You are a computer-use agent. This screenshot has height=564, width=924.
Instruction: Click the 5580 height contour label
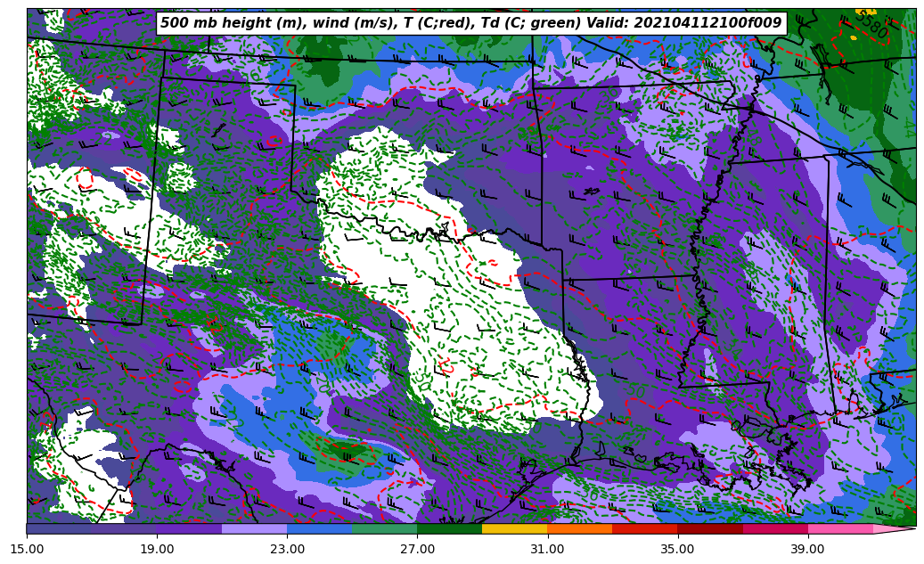pyautogui.click(x=871, y=24)
